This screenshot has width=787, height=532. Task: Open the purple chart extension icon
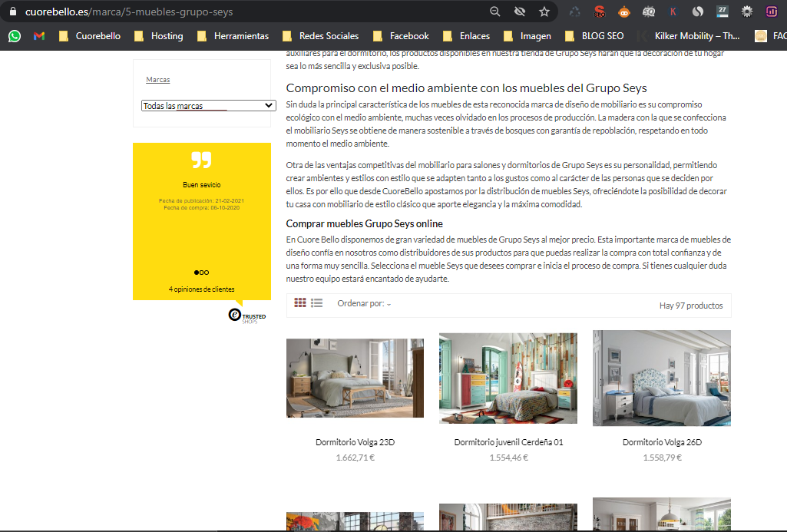pos(772,12)
